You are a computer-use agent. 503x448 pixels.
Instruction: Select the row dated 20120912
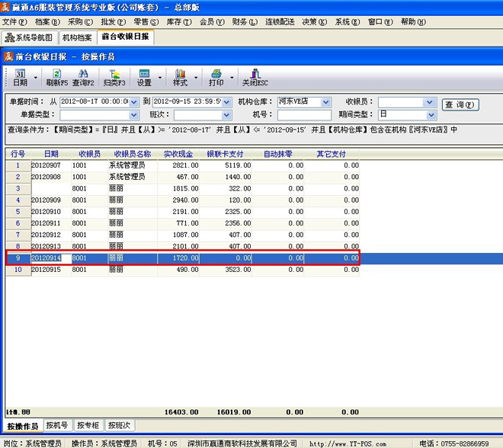click(x=183, y=235)
